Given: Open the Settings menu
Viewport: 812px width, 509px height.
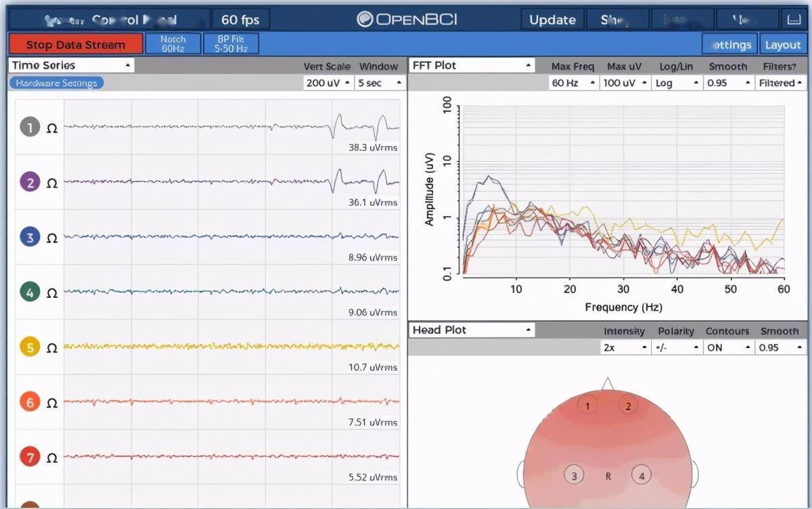Looking at the screenshot, I should tap(729, 45).
